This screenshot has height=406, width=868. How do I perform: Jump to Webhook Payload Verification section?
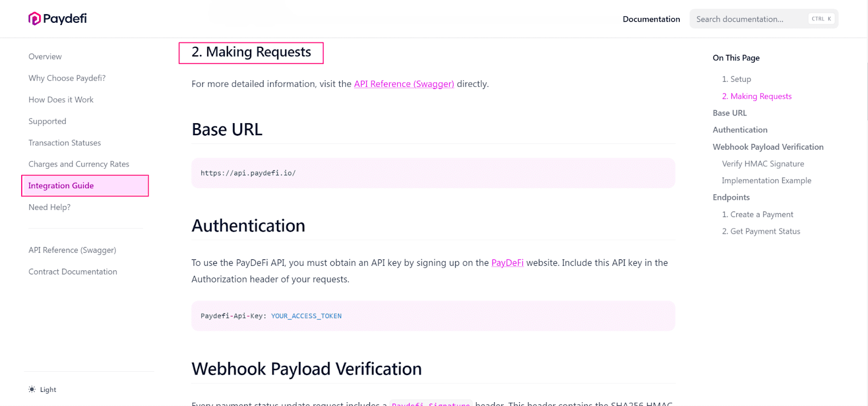tap(768, 147)
